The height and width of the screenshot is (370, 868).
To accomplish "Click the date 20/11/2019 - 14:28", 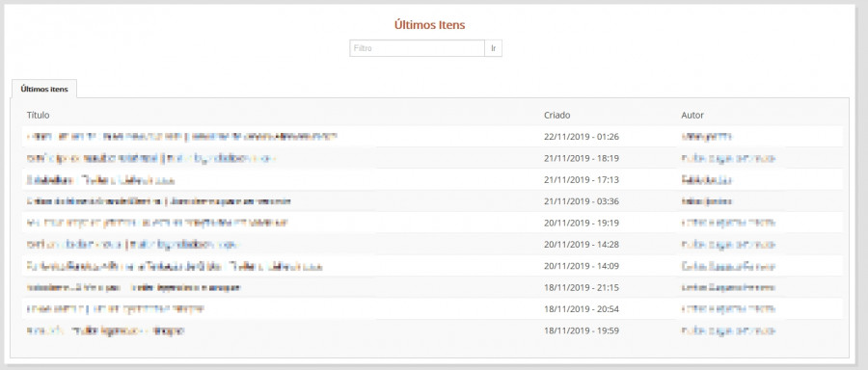I will [x=582, y=245].
